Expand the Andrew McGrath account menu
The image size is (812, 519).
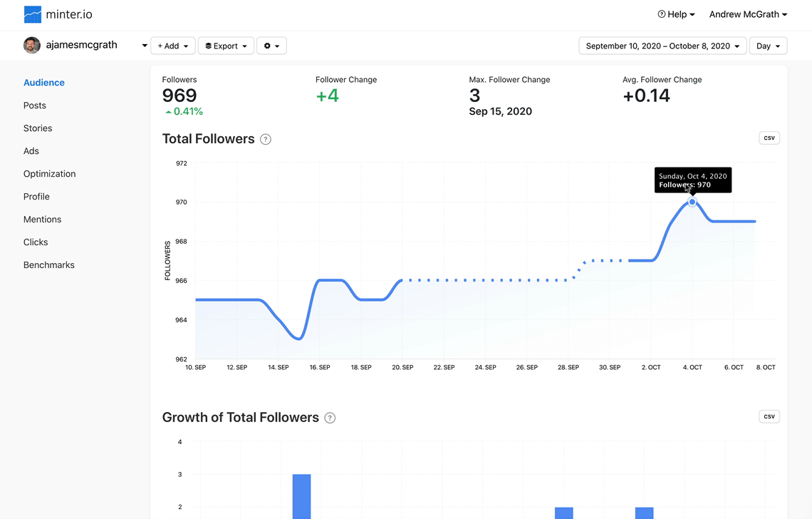point(748,14)
